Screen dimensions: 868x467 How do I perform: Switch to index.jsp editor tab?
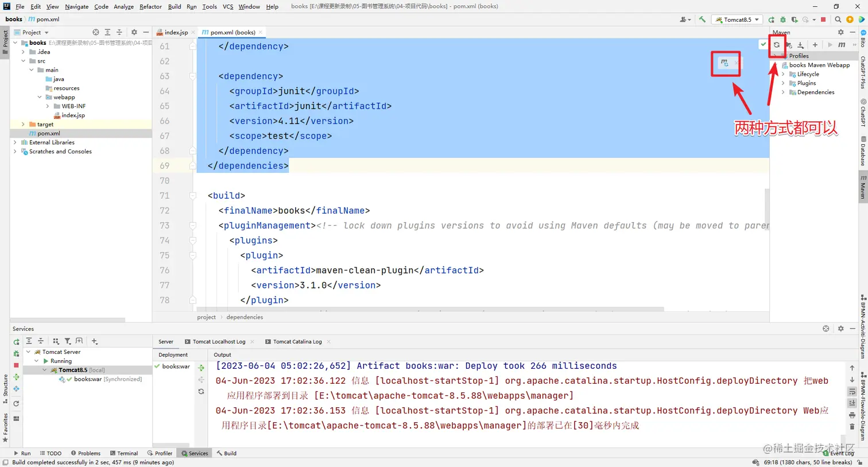point(176,32)
